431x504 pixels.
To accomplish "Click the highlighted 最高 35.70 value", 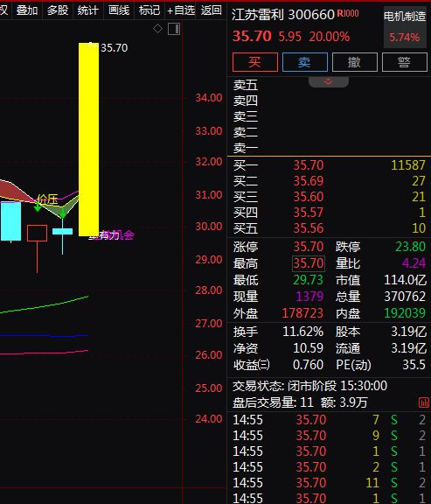I will pyautogui.click(x=309, y=263).
